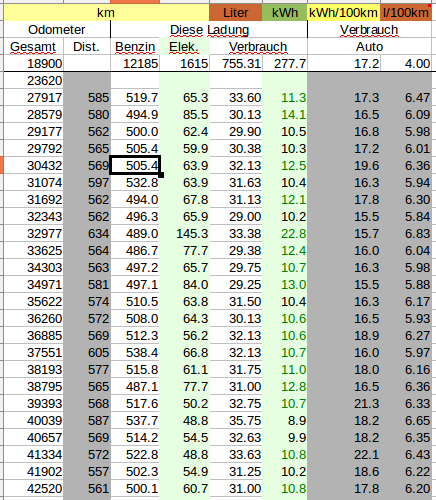Select consumption cell 6.83

[406, 234]
